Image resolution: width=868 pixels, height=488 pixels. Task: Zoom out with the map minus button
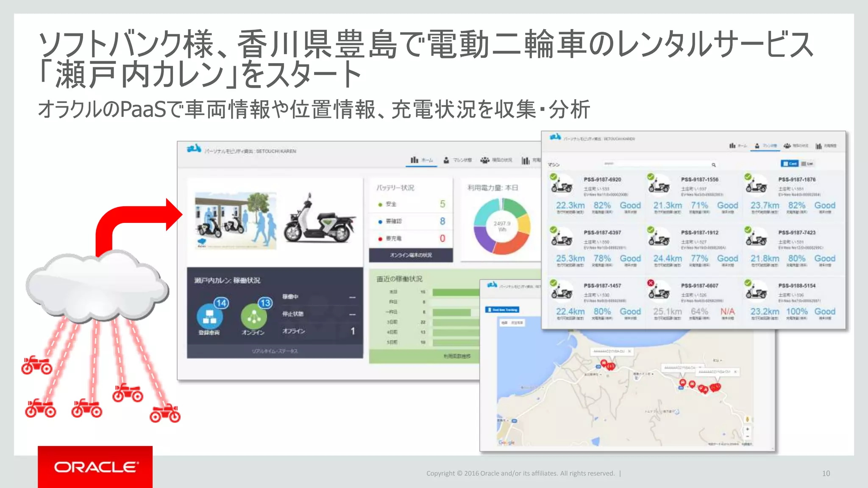pyautogui.click(x=748, y=436)
